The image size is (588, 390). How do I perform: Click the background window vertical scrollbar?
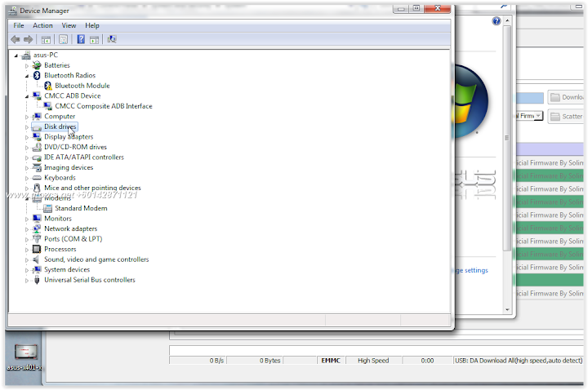click(507, 137)
